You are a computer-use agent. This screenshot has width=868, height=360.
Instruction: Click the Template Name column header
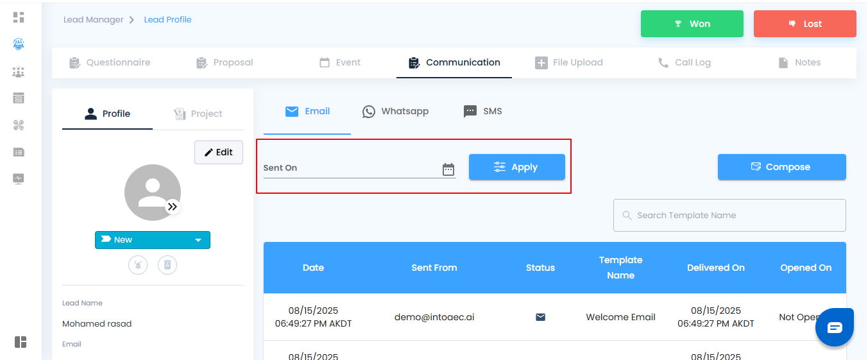point(621,268)
